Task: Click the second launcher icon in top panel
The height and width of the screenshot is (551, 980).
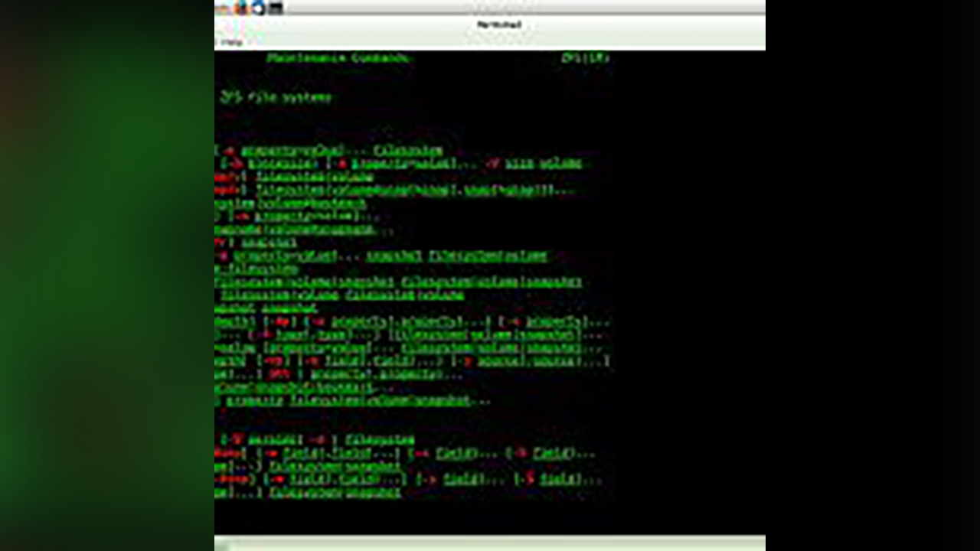Action: click(242, 8)
